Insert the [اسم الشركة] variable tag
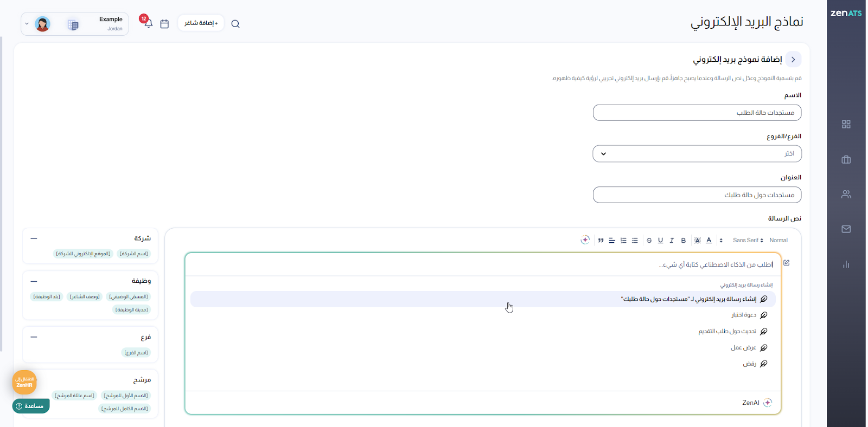This screenshot has width=868, height=427. coord(134,254)
